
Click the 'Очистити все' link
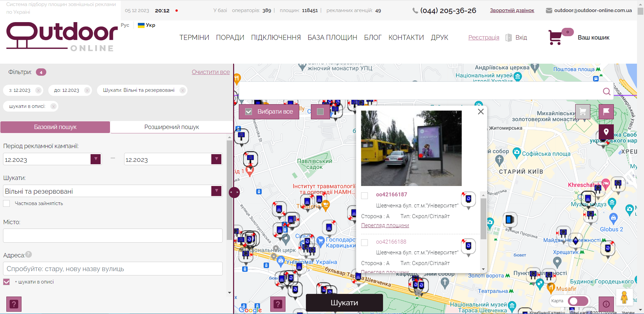(x=211, y=72)
